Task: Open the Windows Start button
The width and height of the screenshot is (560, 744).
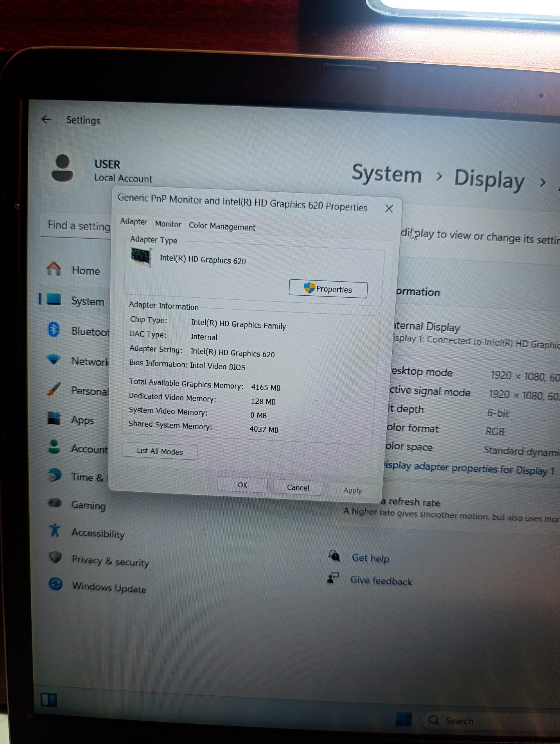Action: point(404,720)
